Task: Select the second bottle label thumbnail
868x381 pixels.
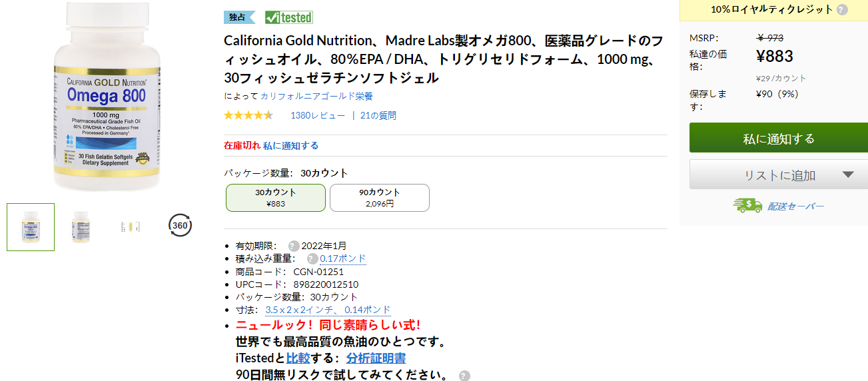Action: [x=81, y=226]
